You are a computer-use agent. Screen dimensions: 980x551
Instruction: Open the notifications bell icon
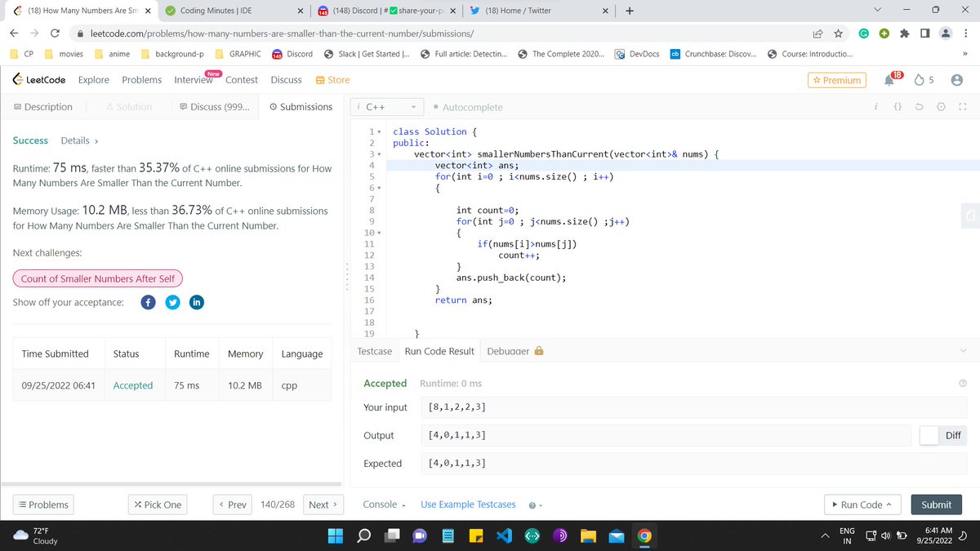(891, 80)
